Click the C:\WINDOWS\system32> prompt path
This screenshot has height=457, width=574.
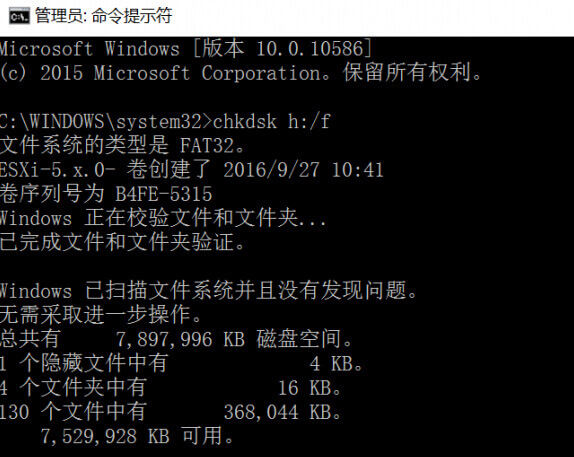[106, 121]
